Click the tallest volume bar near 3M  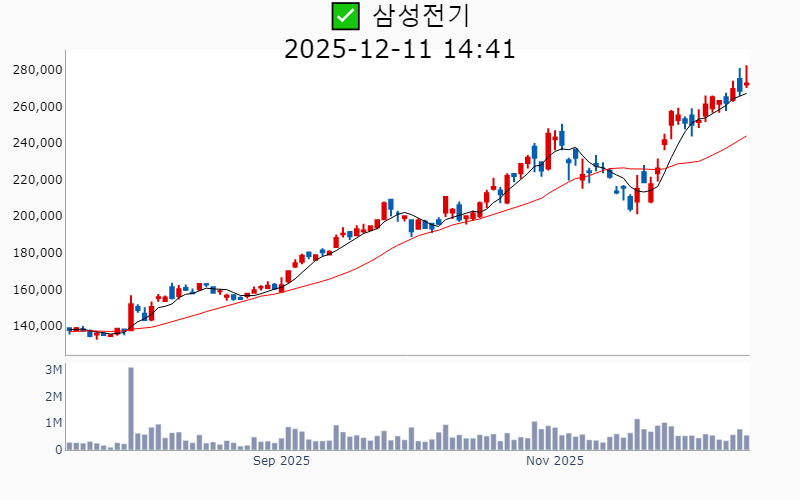click(x=131, y=408)
